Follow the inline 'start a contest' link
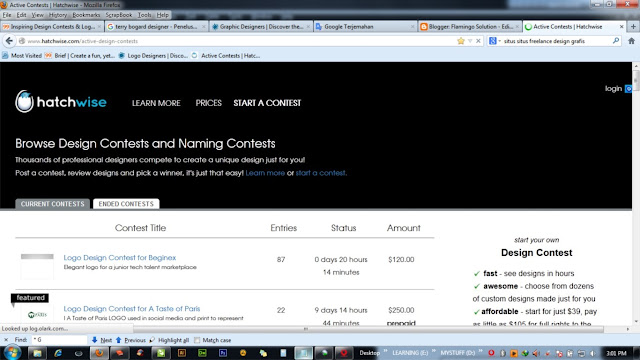 (320, 173)
